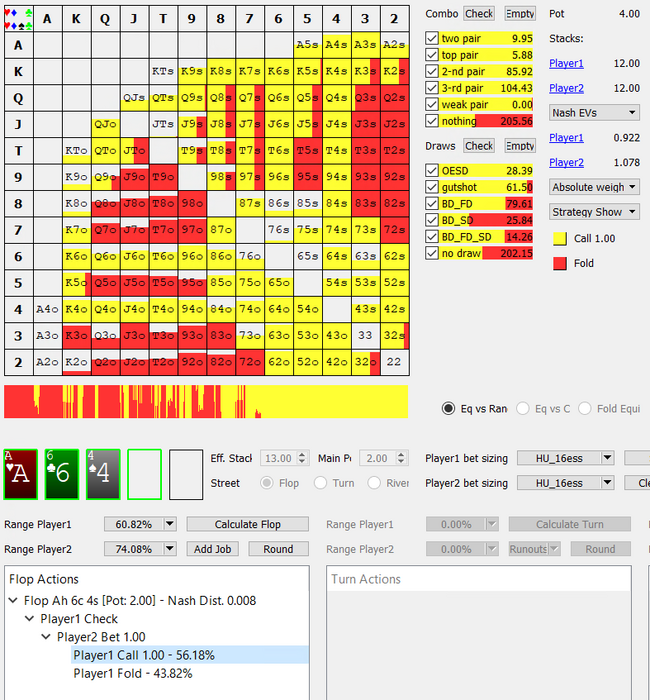Open the Strategy Show dropdown
This screenshot has width=650, height=700.
tap(594, 212)
